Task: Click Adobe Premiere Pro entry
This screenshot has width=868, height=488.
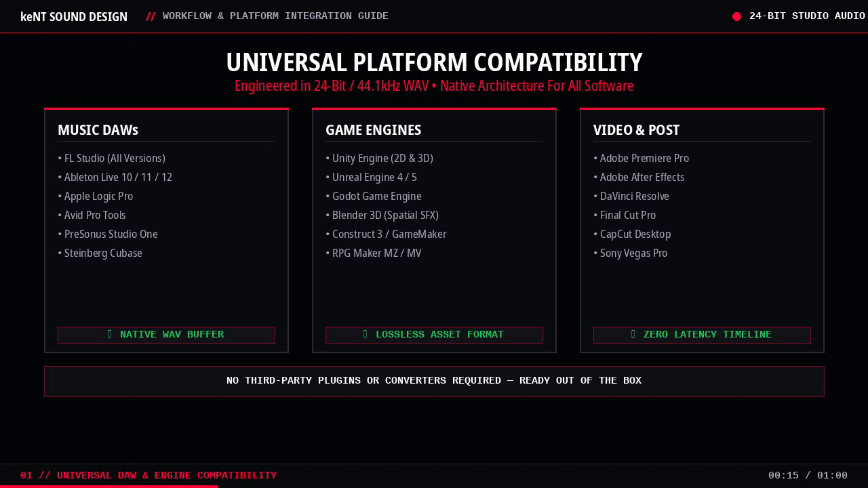Action: click(x=642, y=159)
